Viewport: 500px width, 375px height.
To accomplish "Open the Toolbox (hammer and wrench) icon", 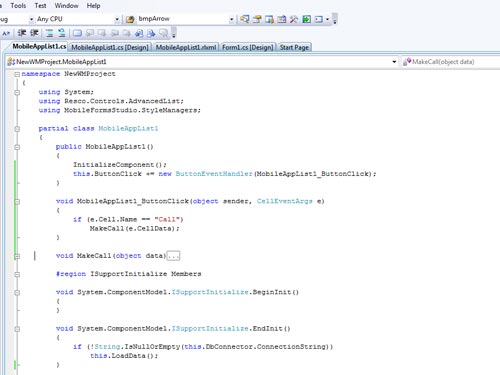I will tap(294, 19).
